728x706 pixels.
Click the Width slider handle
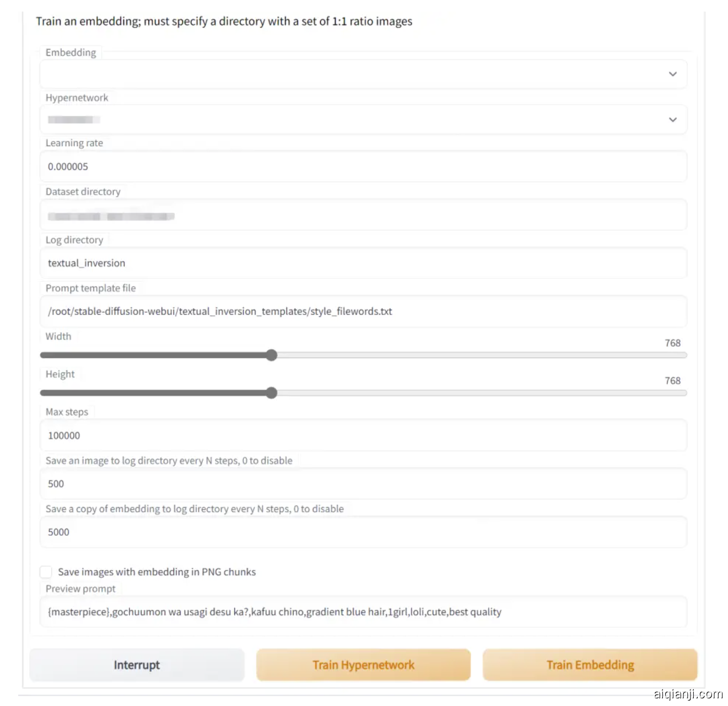(x=271, y=355)
